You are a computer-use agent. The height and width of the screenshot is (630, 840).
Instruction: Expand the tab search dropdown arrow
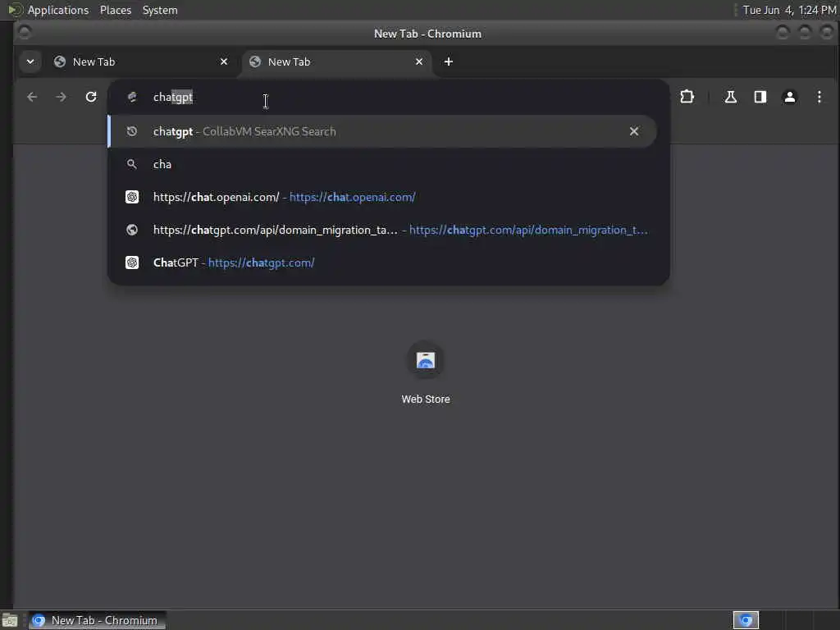click(x=30, y=62)
